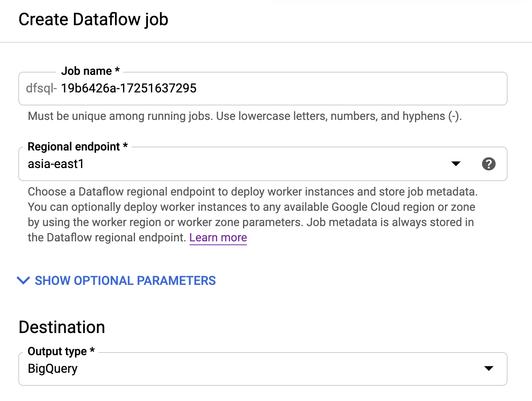The height and width of the screenshot is (401, 532).
Task: Open the Regional endpoint dropdown showing asia-east1
Action: (229, 164)
